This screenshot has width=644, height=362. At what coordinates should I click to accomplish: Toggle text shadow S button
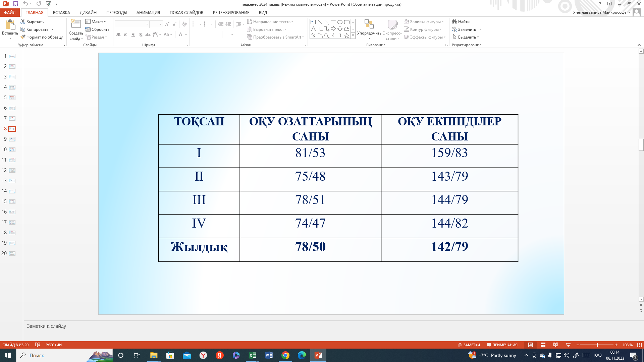click(x=141, y=35)
